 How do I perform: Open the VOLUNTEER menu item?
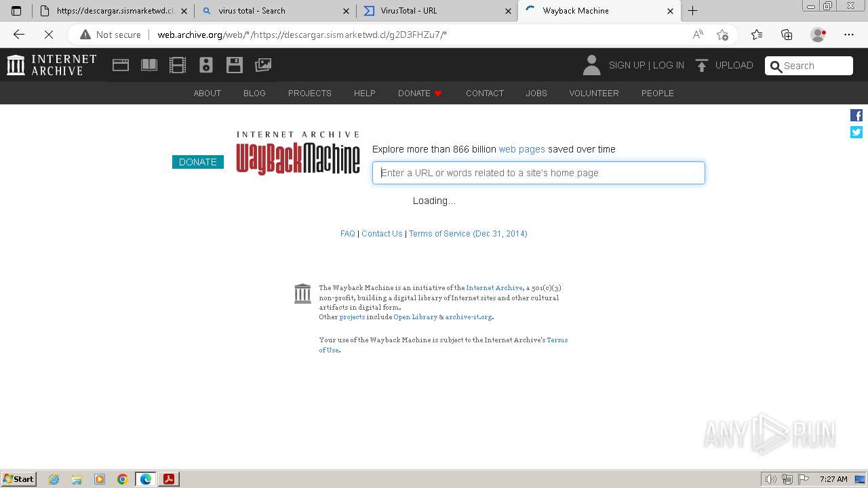pyautogui.click(x=594, y=93)
